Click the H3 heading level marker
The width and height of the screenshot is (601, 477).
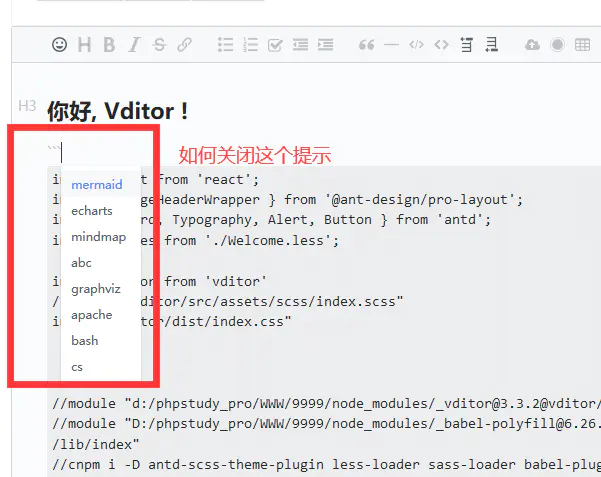pos(27,105)
